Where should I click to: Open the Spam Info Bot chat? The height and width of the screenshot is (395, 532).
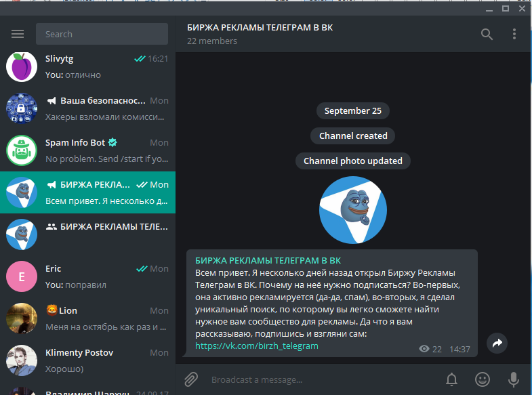pyautogui.click(x=87, y=150)
